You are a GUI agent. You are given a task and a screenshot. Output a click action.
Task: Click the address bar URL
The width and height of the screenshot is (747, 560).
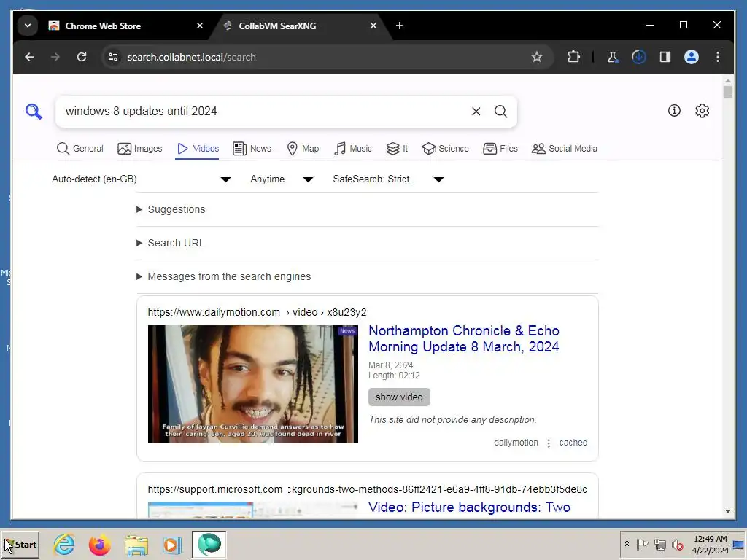click(192, 57)
